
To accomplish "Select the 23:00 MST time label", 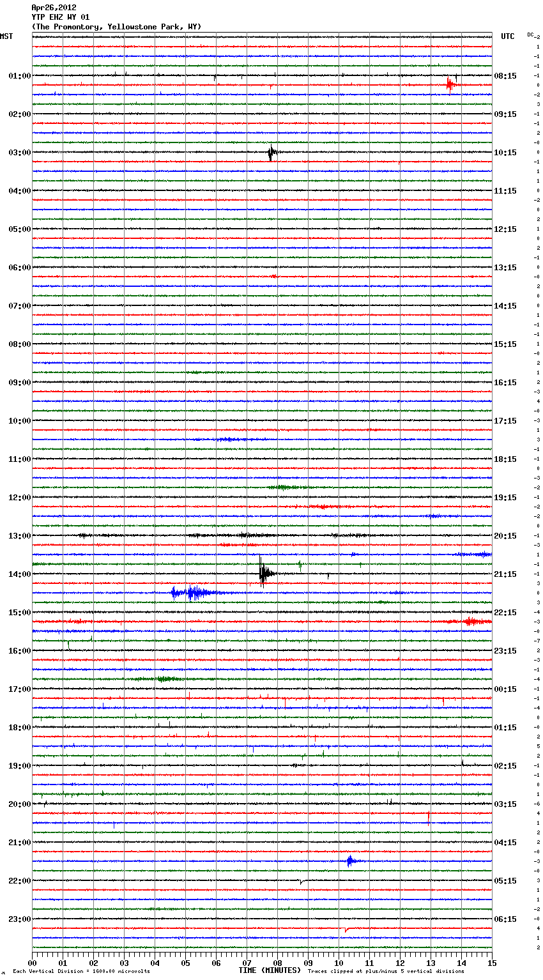I will coord(19,919).
